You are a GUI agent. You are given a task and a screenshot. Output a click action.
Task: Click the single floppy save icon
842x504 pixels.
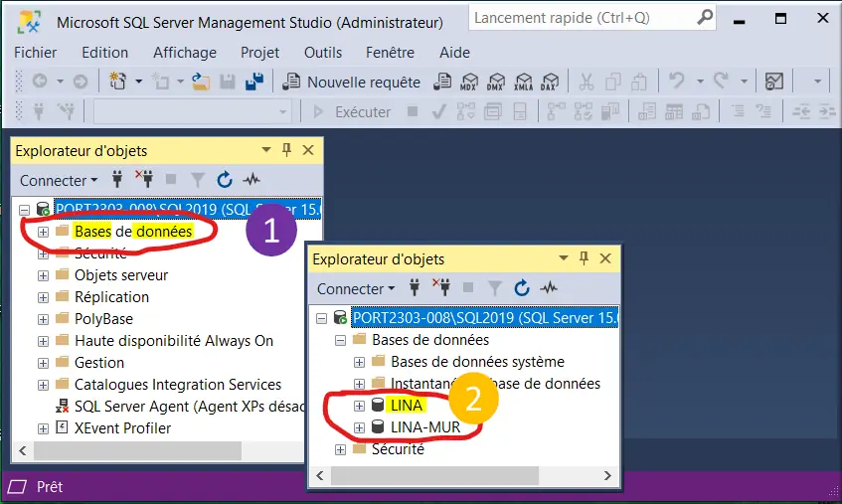[x=228, y=82]
